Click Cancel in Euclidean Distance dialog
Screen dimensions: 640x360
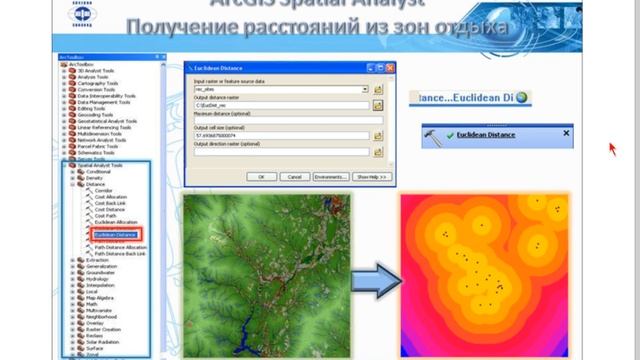pos(294,177)
